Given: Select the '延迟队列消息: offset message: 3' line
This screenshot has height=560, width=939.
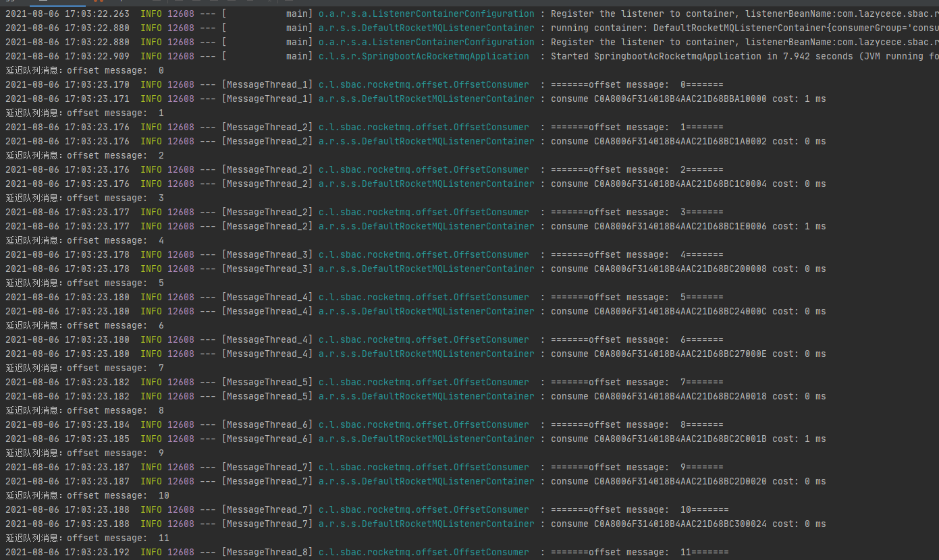Looking at the screenshot, I should click(x=85, y=198).
